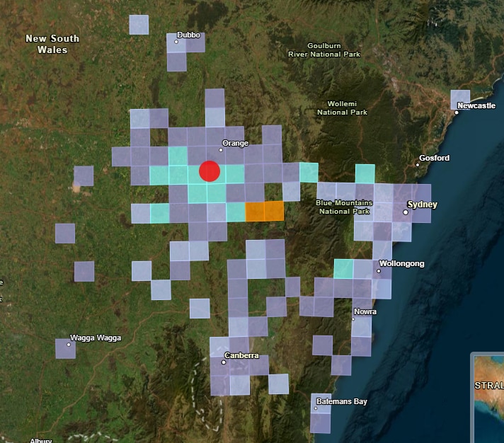Image resolution: width=504 pixels, height=443 pixels.
Task: Click the Blue Mountains National Park label
Action: 344,207
